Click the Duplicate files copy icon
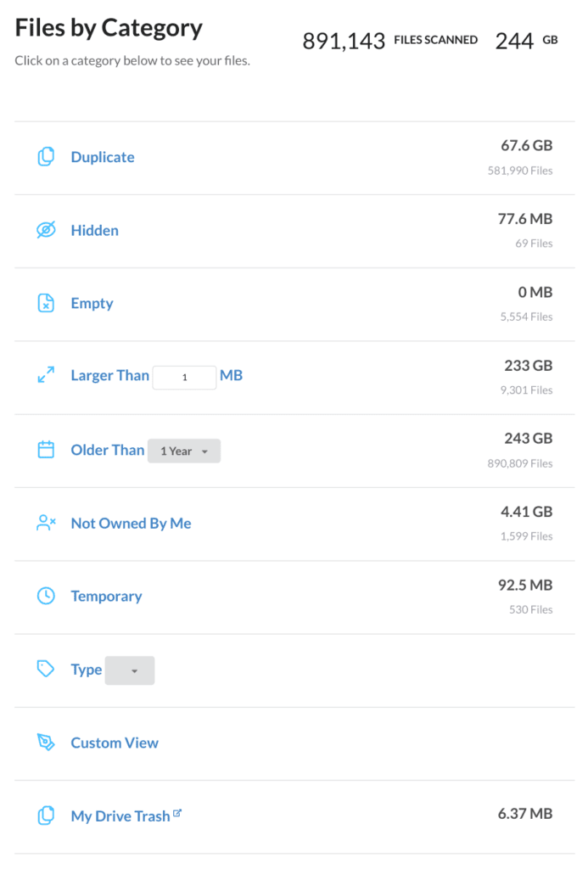The image size is (588, 869). click(x=47, y=156)
